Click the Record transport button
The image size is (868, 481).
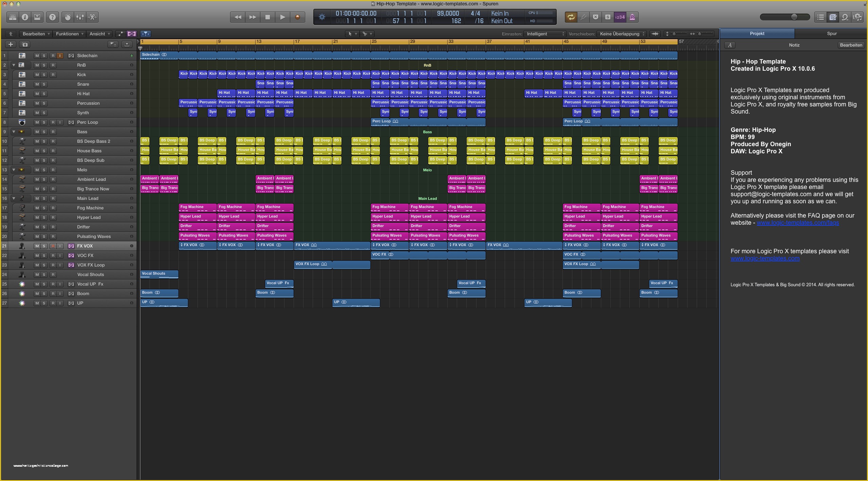pyautogui.click(x=297, y=17)
